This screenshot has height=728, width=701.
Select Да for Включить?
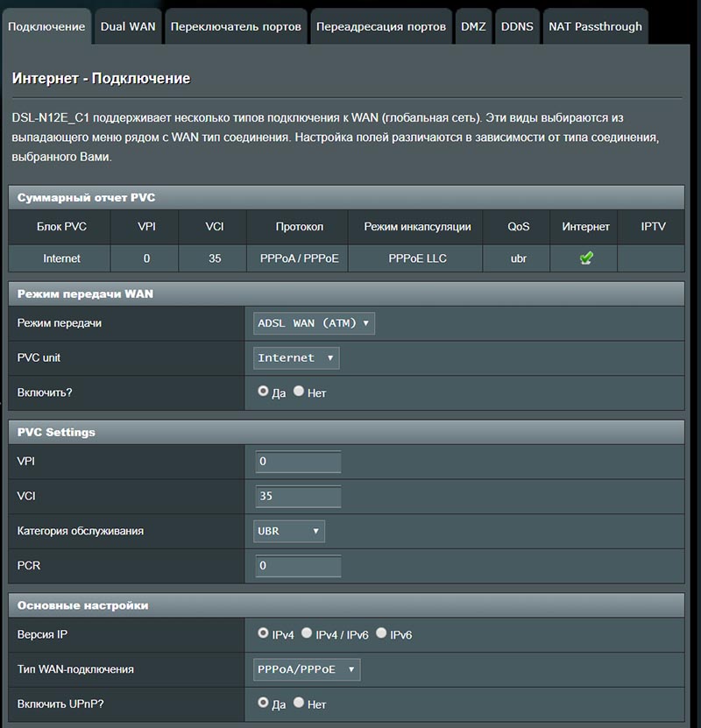coord(263,391)
